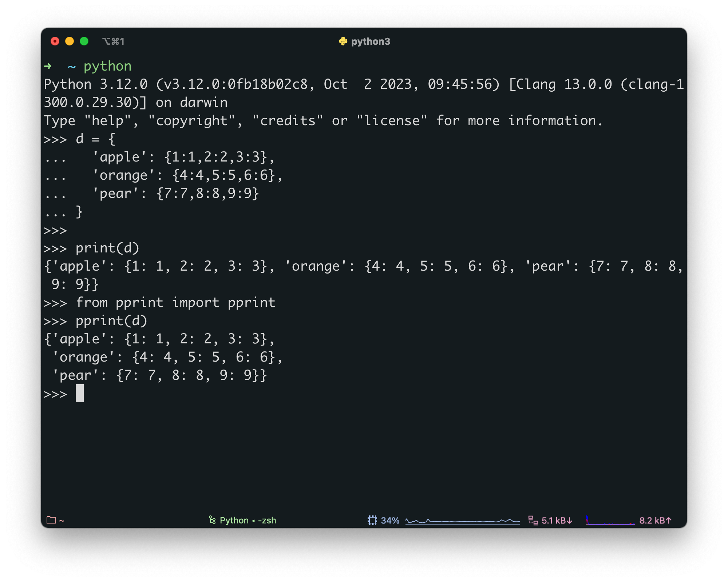Click the CPU usage sparkline graph

click(462, 521)
